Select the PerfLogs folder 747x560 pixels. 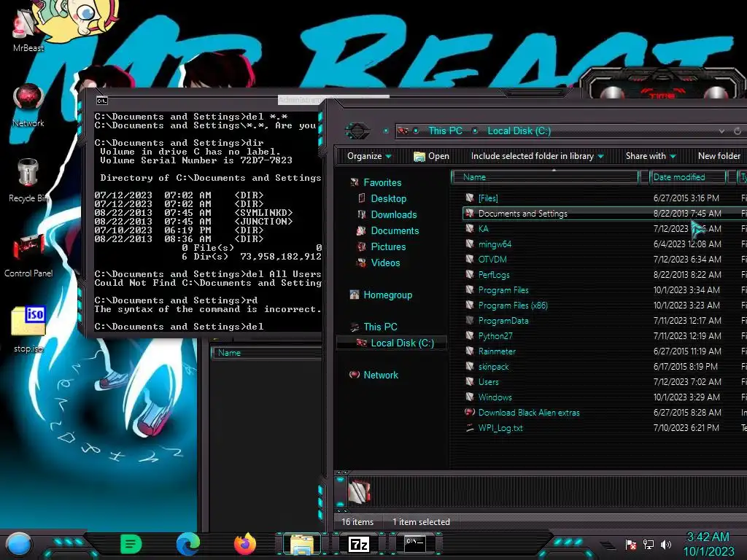tap(494, 275)
